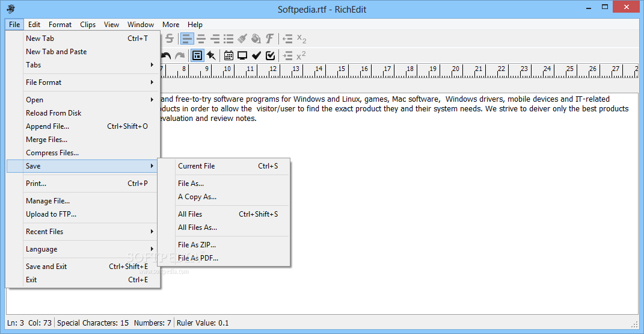Click Numbers: 7 status text
Screen dimensions: 644x334
click(x=152, y=323)
